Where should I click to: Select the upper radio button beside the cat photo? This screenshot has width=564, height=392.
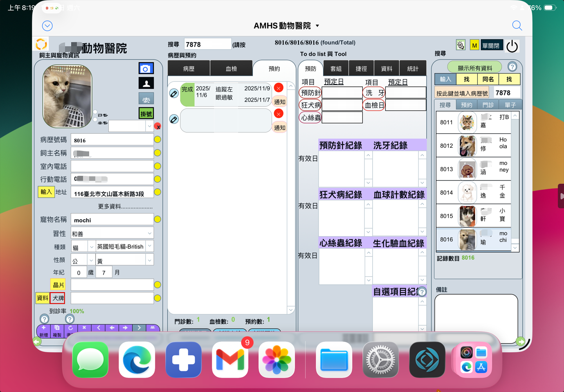95,112
